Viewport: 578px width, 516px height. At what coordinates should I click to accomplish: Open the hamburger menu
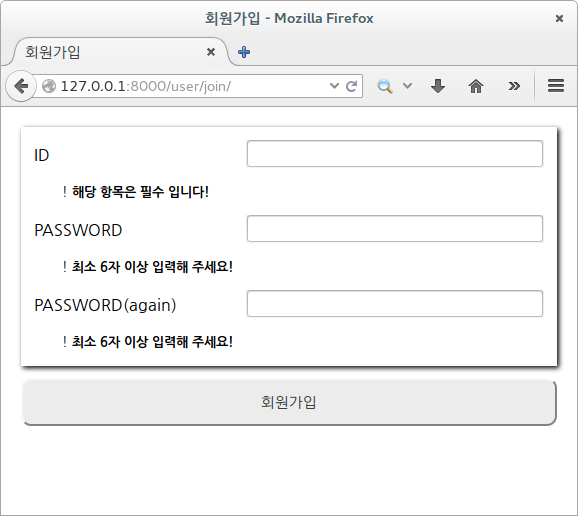556,86
